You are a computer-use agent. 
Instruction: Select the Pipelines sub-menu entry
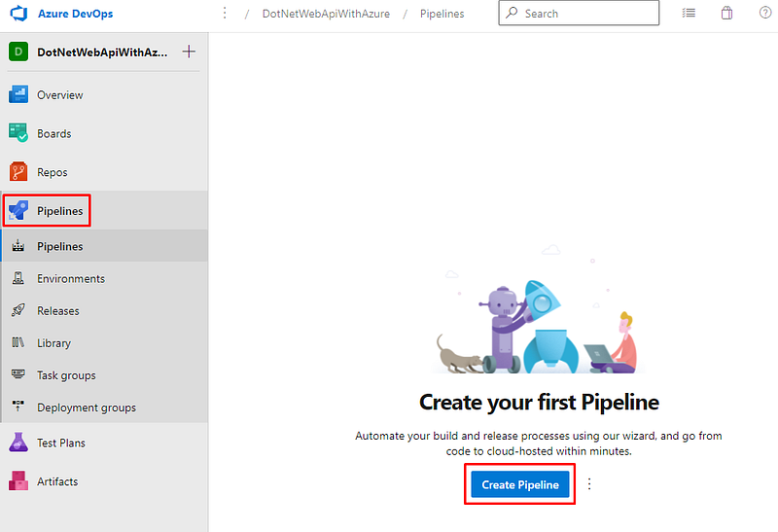pos(60,246)
